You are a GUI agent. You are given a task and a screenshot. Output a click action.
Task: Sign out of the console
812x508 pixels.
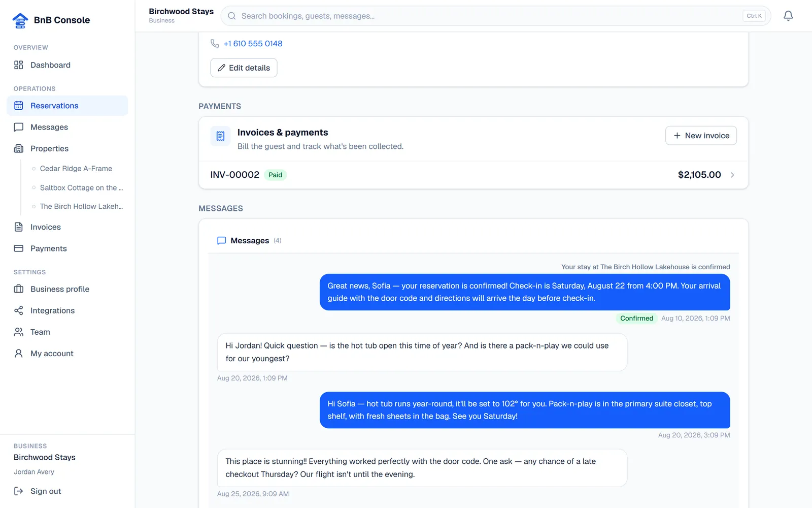(67, 491)
